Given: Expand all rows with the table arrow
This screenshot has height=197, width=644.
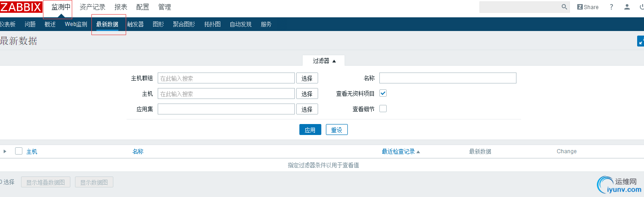Looking at the screenshot, I should tap(5, 151).
